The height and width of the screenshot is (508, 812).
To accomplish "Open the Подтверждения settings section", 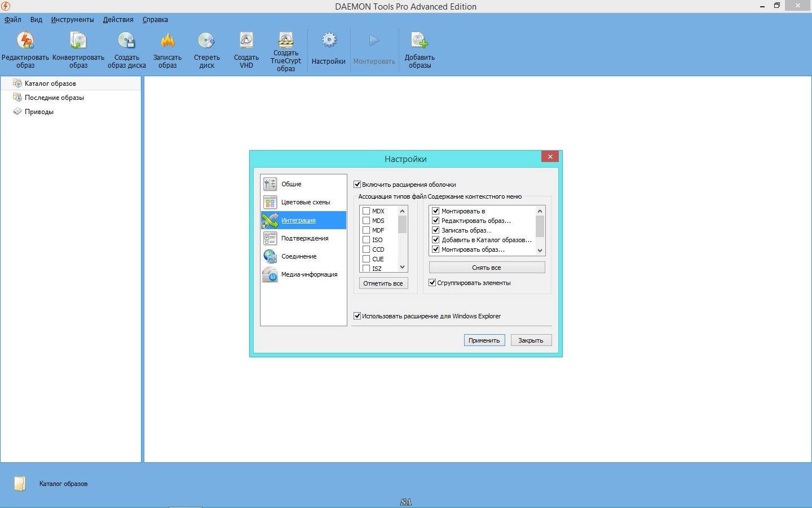I will click(303, 238).
